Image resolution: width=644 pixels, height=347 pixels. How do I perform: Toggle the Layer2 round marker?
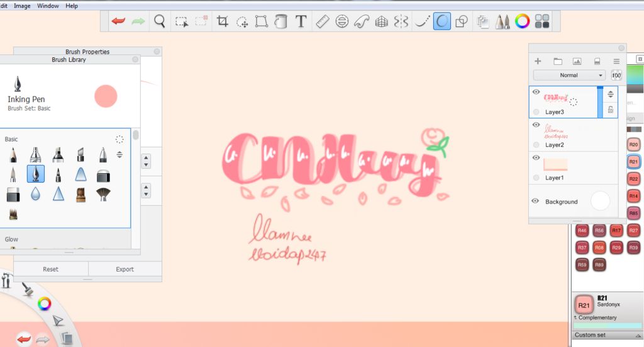coord(536,145)
